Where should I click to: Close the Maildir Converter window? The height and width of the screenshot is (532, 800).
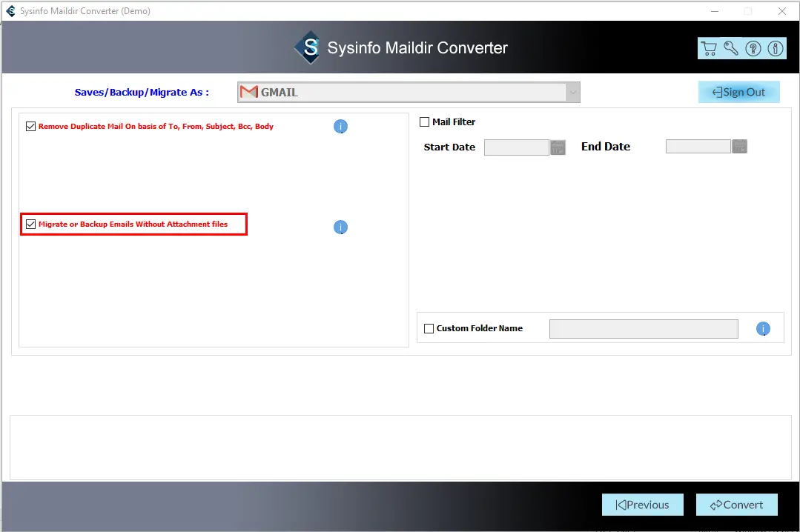pos(781,10)
